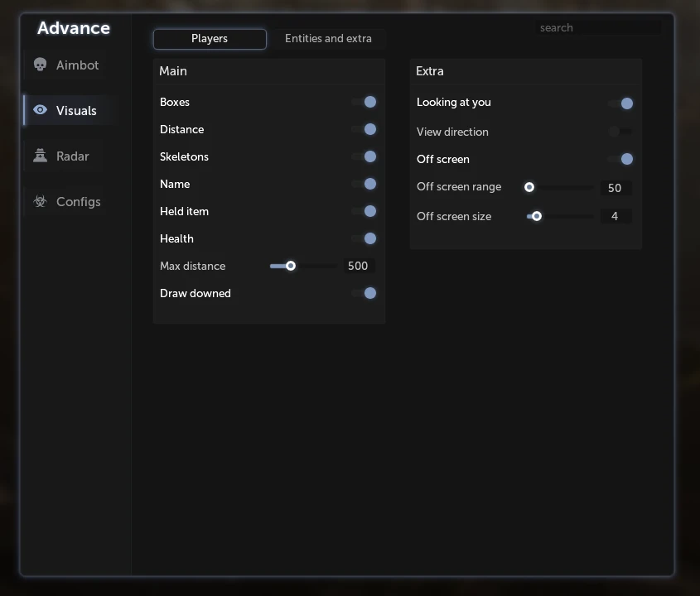Select the Max distance value box showing 500
This screenshot has width=700, height=596.
pos(358,266)
